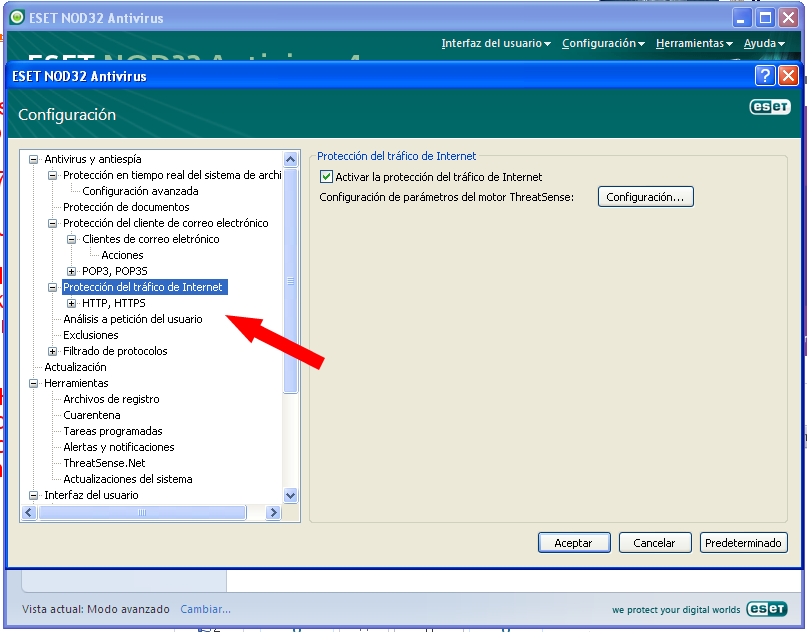
Task: Select Tareas programadas item
Action: coord(113,431)
